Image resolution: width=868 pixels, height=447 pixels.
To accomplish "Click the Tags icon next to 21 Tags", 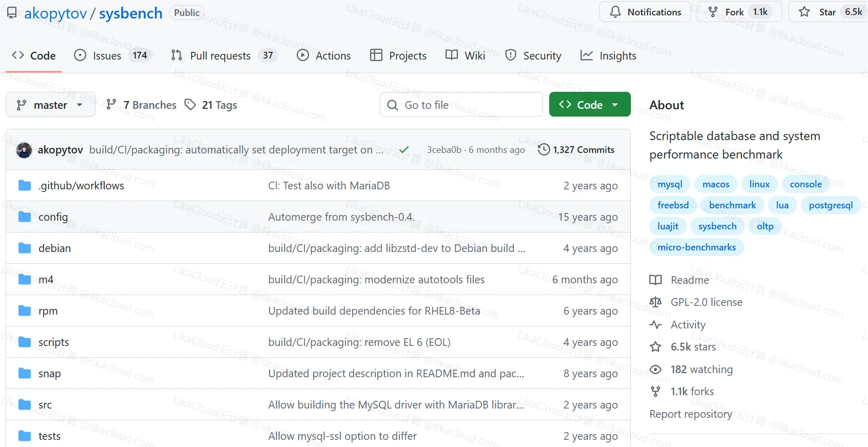I will pyautogui.click(x=190, y=105).
